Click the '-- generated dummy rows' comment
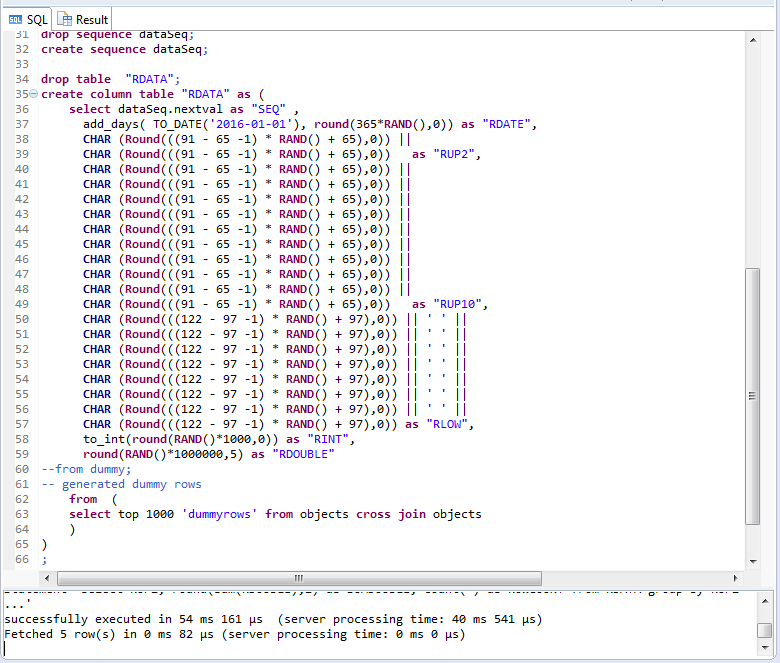This screenshot has height=663, width=780. [121, 484]
